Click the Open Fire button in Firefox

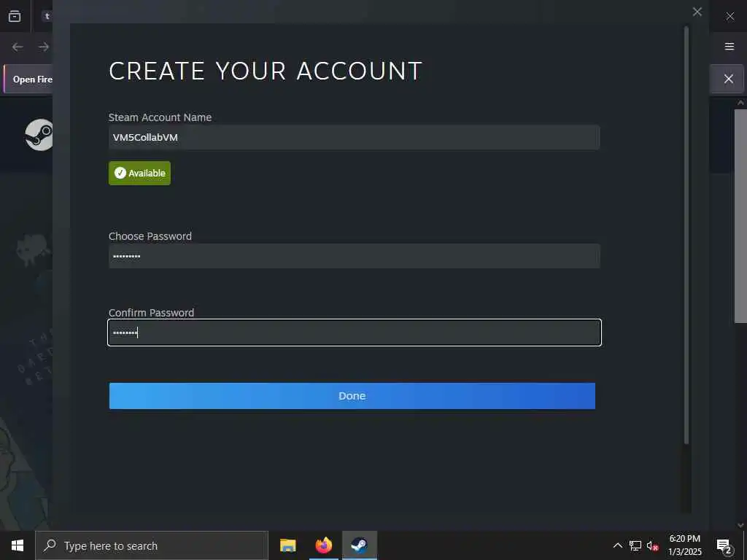28,79
